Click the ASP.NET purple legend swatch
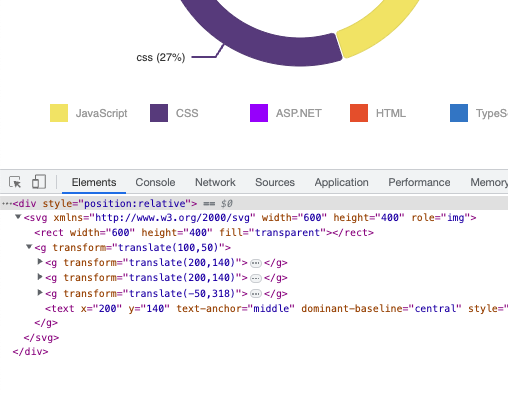 click(x=259, y=113)
